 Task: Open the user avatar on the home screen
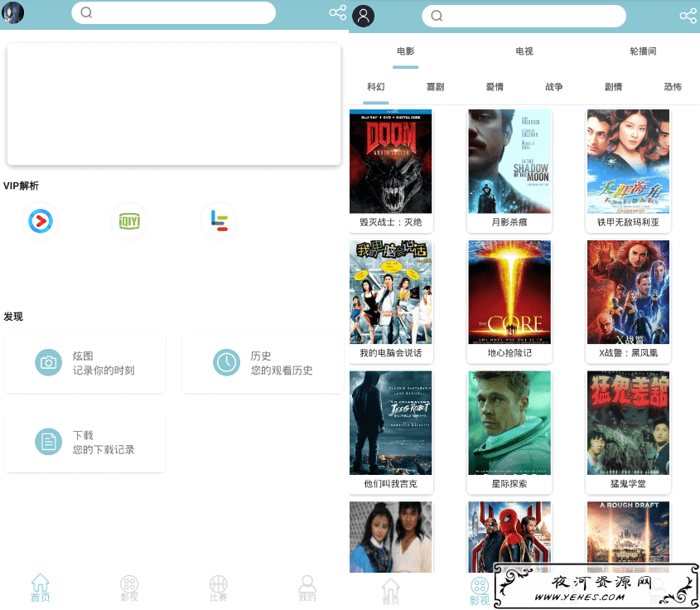click(x=12, y=12)
